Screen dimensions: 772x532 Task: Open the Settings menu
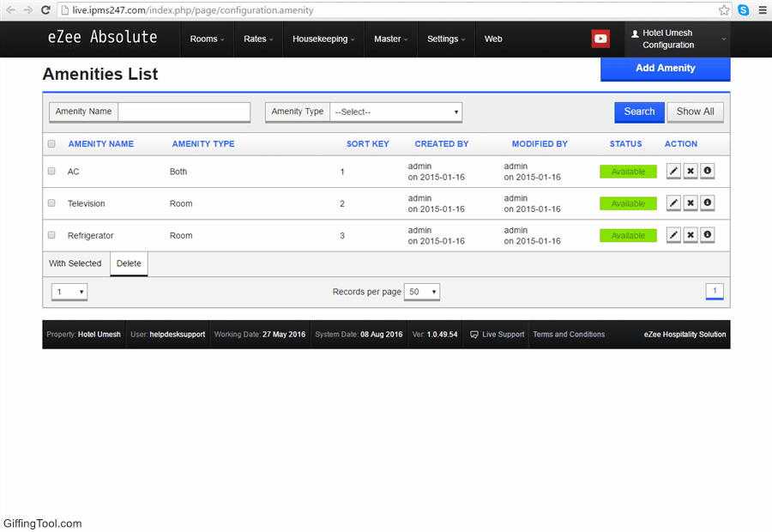coord(446,39)
